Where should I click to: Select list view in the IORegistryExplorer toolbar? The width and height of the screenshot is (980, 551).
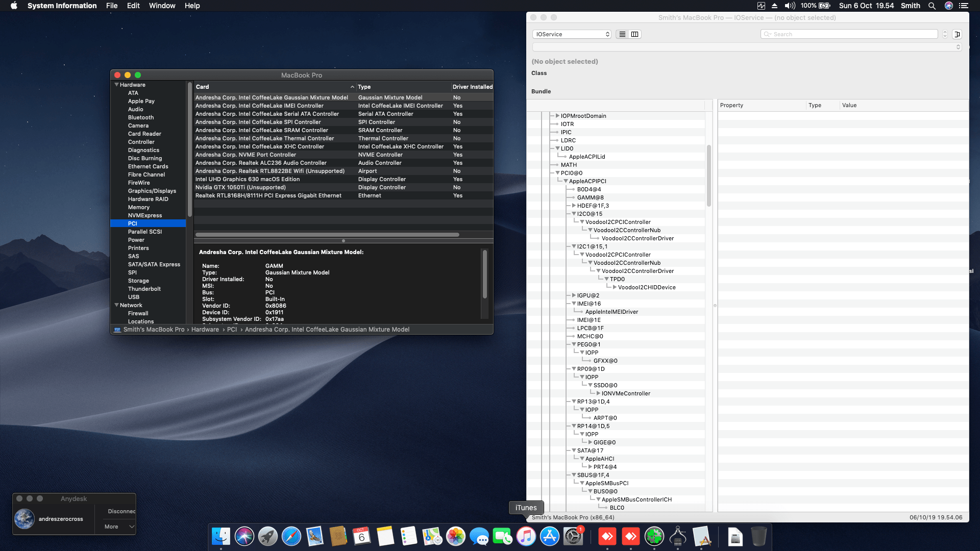(x=622, y=34)
